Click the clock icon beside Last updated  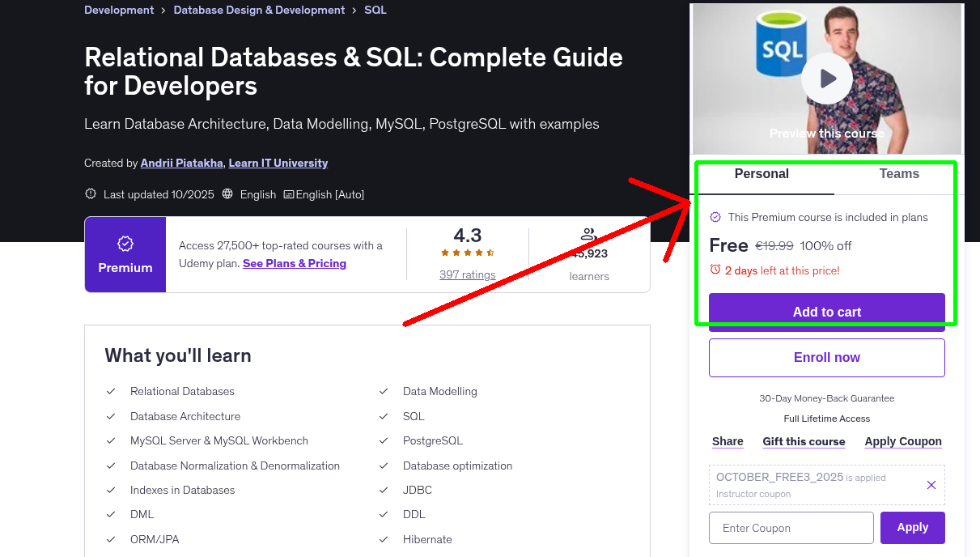[89, 194]
